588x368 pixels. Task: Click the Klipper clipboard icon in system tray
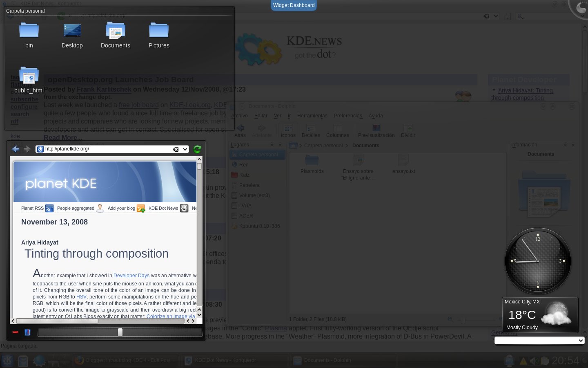[x=544, y=361]
